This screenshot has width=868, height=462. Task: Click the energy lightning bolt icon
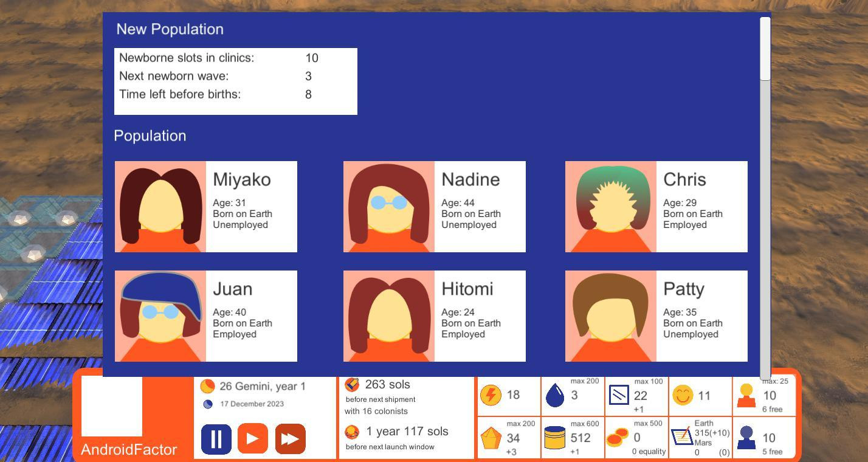[491, 395]
